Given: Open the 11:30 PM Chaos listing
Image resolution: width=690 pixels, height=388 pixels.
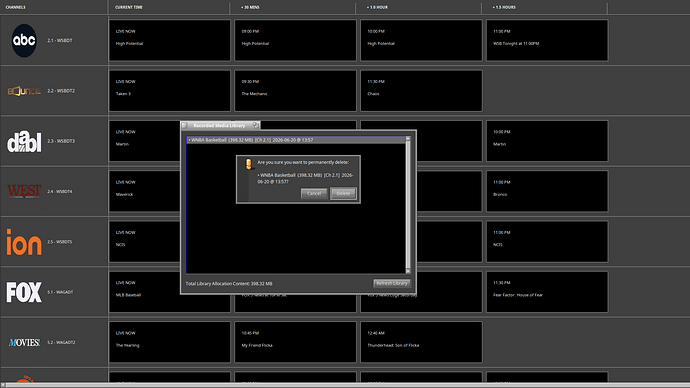Looking at the screenshot, I should [x=421, y=91].
